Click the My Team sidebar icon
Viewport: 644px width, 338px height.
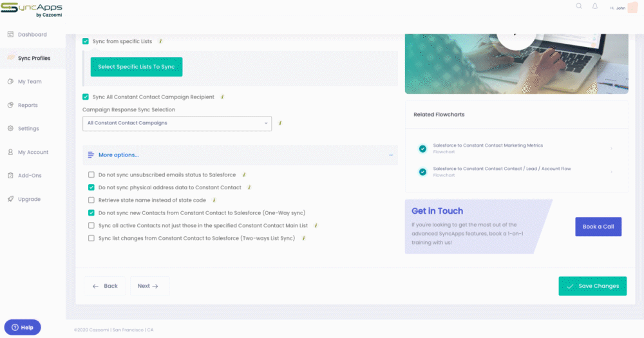11,81
